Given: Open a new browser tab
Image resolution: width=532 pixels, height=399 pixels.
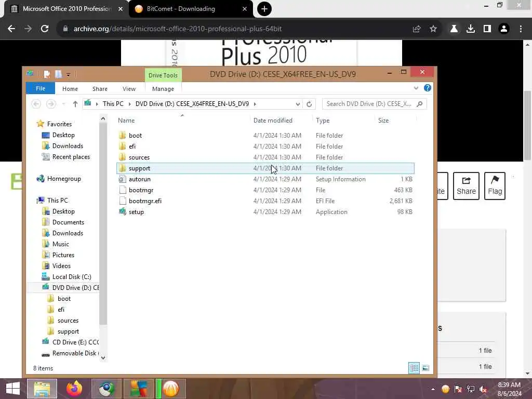Looking at the screenshot, I should pyautogui.click(x=264, y=9).
